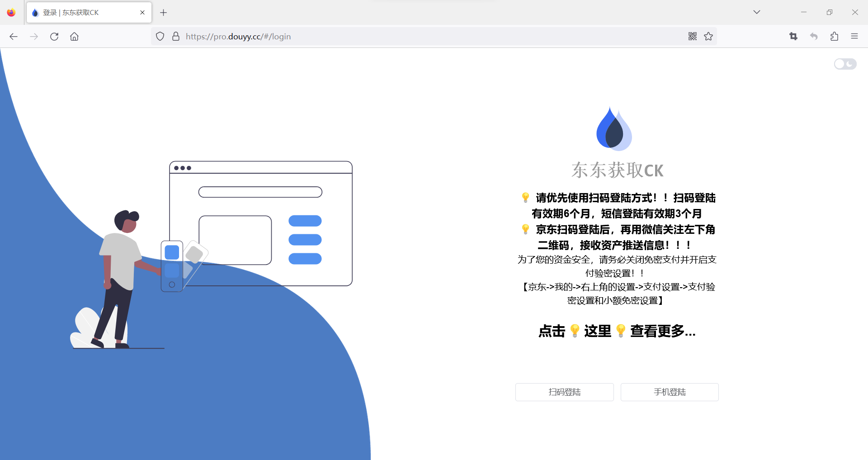Open the browser home page

[x=74, y=37]
